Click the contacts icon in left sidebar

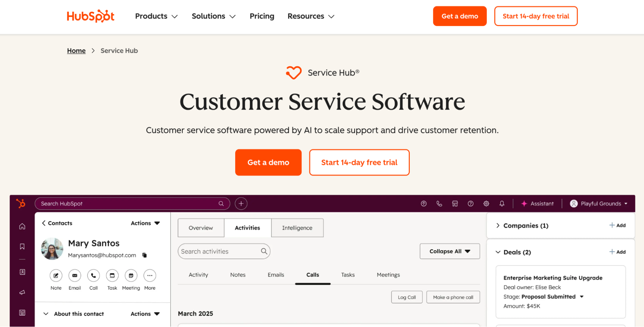coord(22,272)
